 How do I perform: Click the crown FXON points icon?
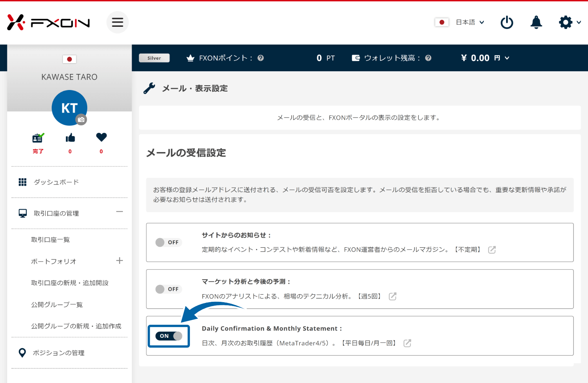190,58
